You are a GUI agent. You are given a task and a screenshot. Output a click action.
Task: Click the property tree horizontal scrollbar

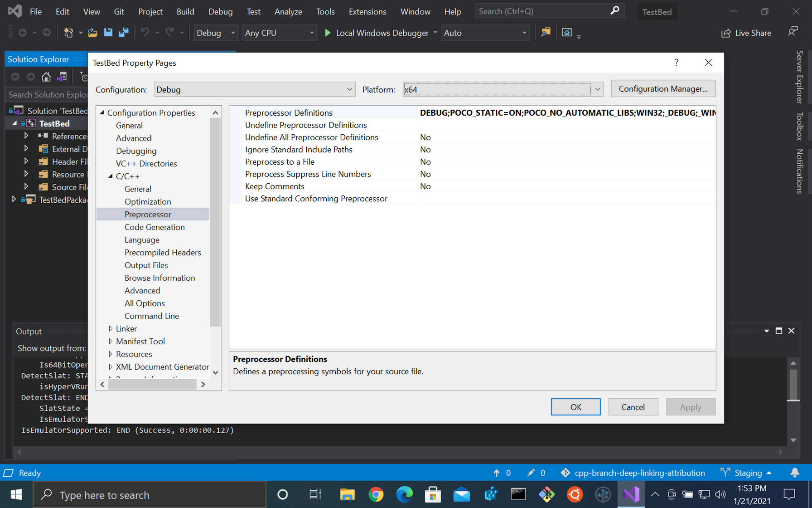point(152,384)
